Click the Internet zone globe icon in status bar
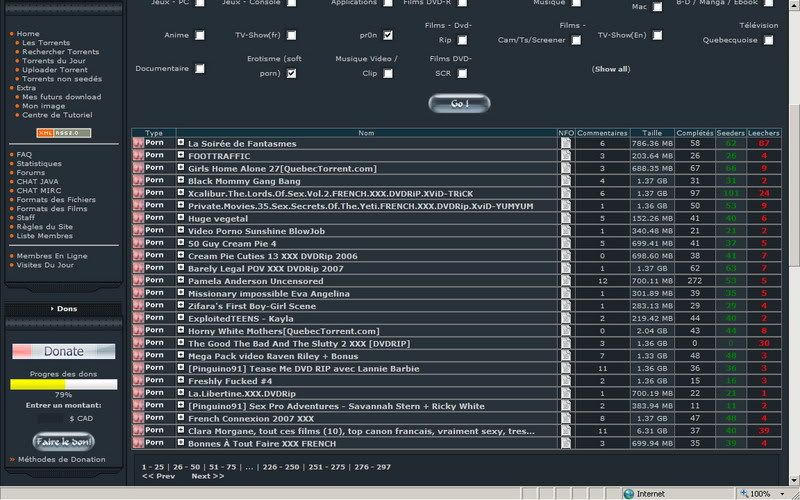The image size is (800, 500). (629, 494)
